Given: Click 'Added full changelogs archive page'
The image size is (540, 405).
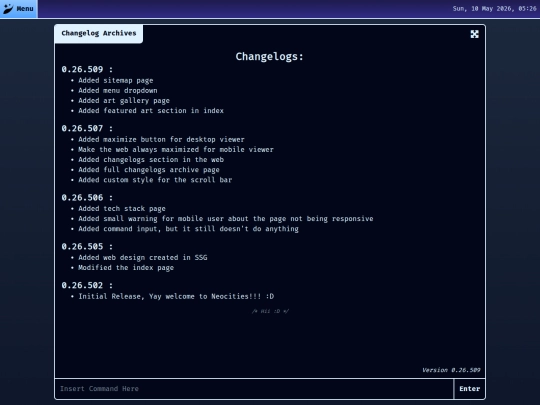Looking at the screenshot, I should pos(149,170).
